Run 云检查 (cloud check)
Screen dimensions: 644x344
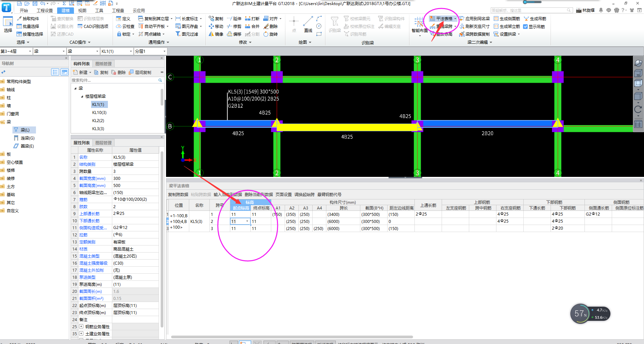point(125,26)
